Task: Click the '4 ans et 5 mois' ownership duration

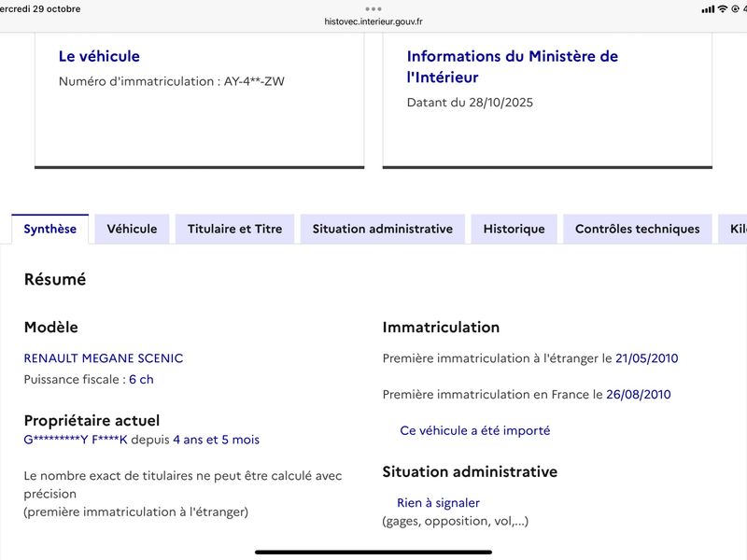Action: [x=216, y=440]
